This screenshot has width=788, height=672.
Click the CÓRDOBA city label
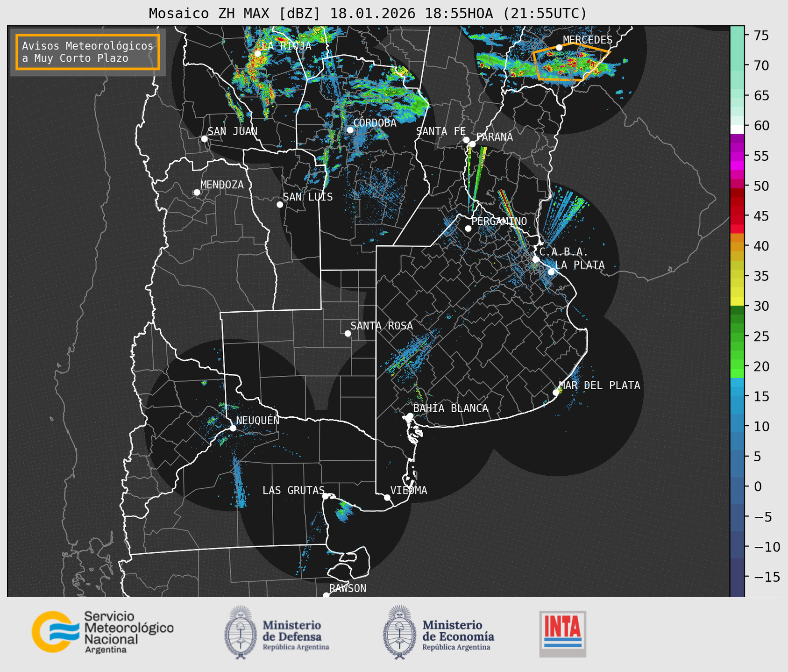375,123
